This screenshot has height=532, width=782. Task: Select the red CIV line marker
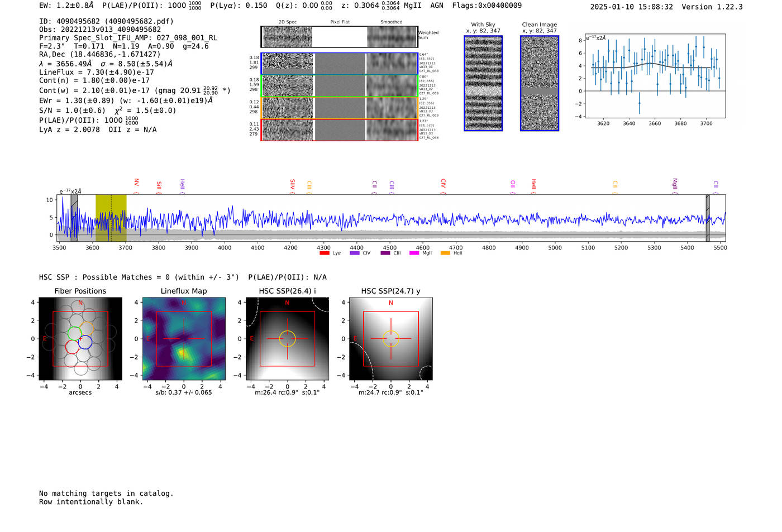(443, 184)
